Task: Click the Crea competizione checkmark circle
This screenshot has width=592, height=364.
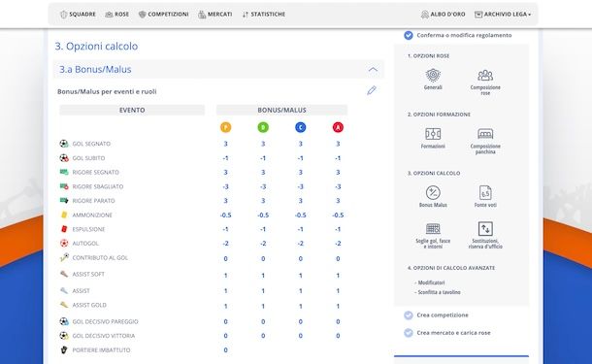Action: tap(409, 315)
